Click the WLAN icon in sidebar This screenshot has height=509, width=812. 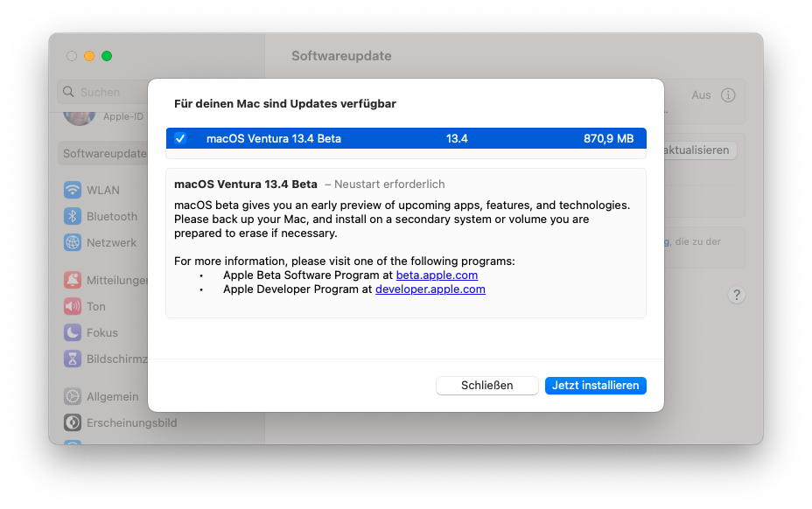point(72,191)
